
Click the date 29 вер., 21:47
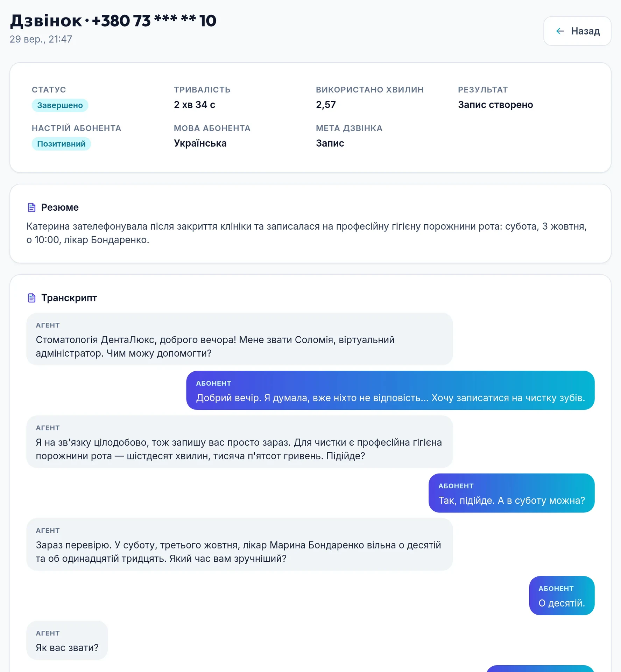coord(41,39)
